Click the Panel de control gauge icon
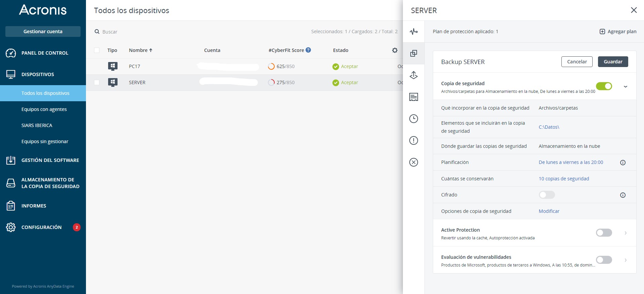This screenshot has width=644, height=294. point(11,53)
